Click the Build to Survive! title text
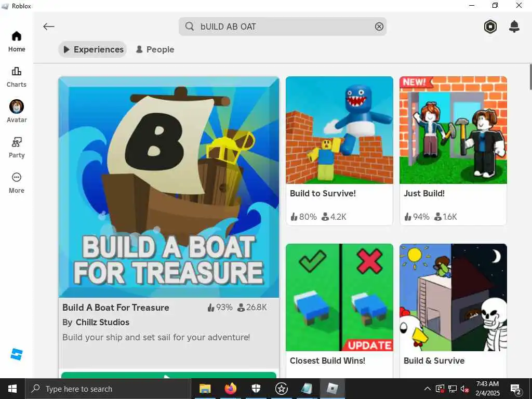Screen dimensions: 532x399 pos(323,193)
